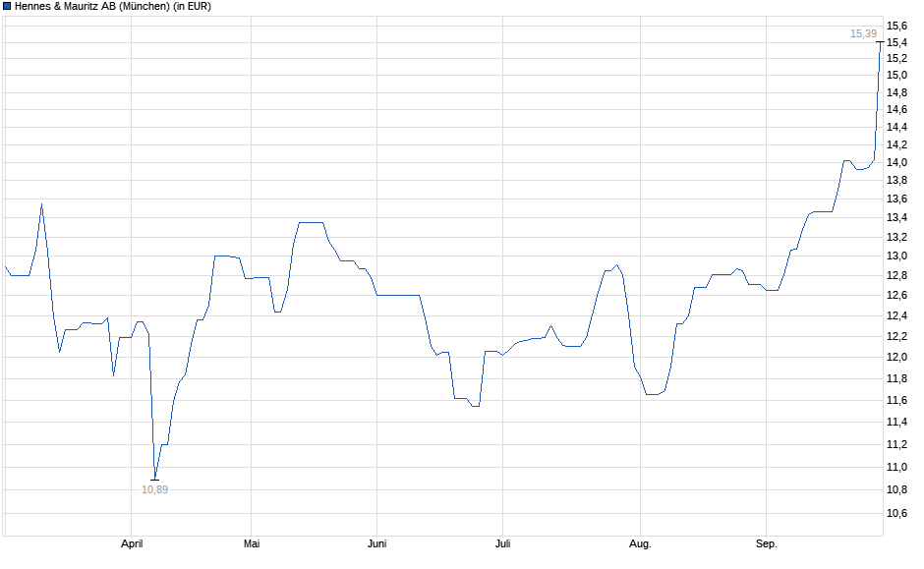Click the 'Juni' month label on the x-axis
Screen dimensions: 924x569
click(x=377, y=543)
